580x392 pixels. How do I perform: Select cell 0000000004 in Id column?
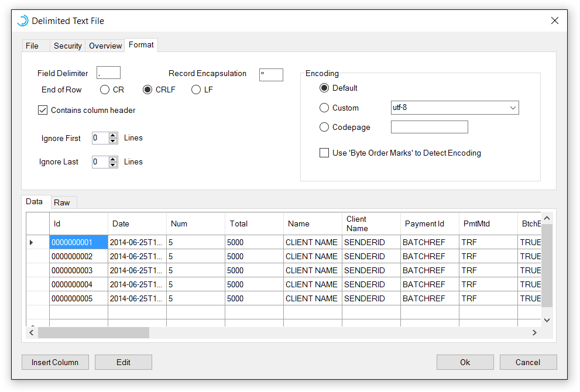click(x=79, y=284)
